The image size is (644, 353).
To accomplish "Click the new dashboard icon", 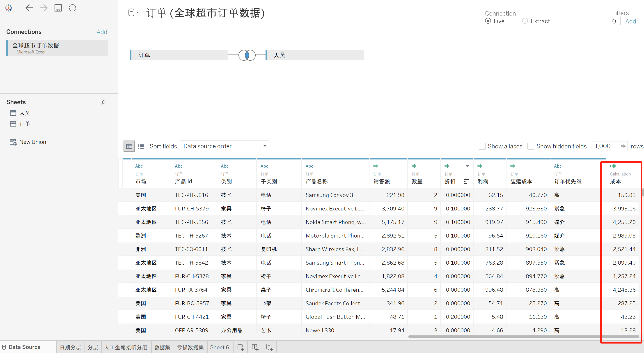I will pos(255,347).
